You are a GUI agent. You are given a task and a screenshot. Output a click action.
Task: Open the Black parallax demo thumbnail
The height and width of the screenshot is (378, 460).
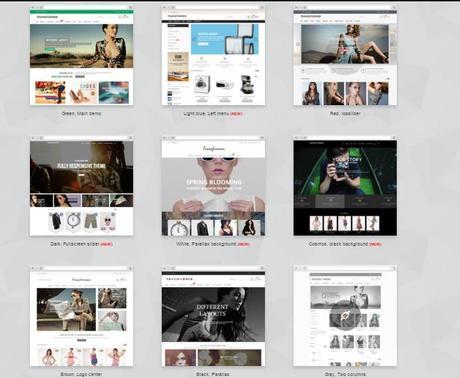coord(213,316)
